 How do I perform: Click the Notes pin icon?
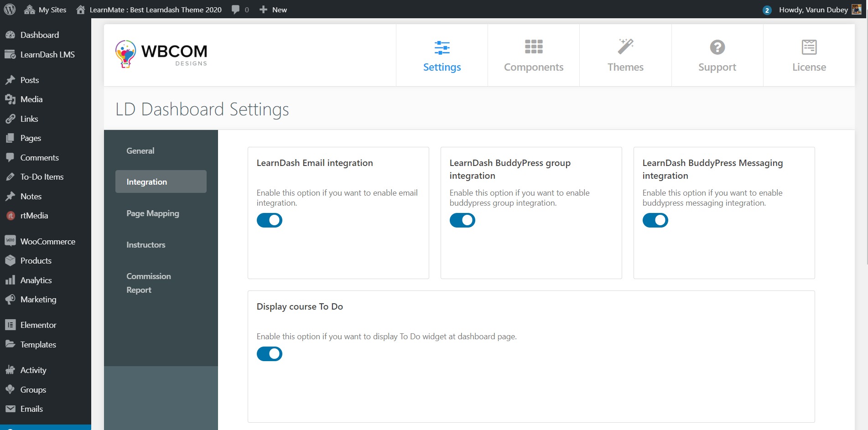[x=10, y=197]
